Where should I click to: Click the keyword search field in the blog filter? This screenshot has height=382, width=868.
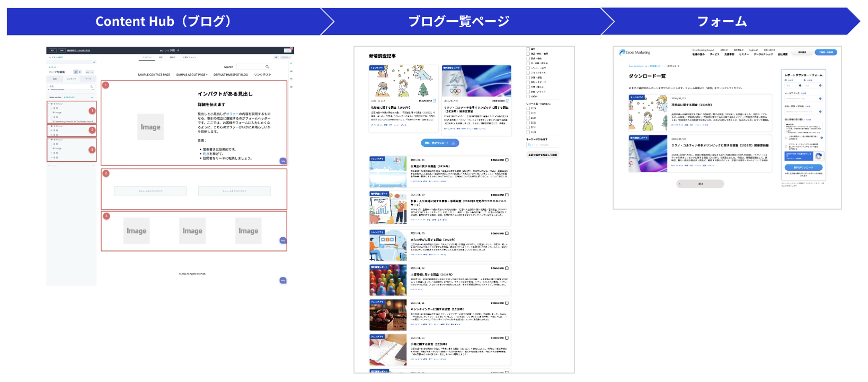tap(543, 145)
